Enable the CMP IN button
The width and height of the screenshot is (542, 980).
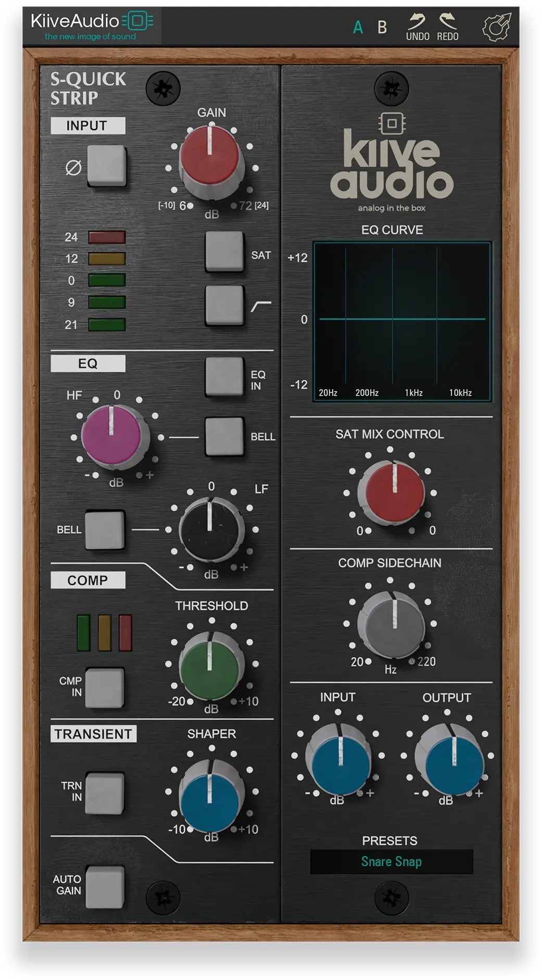pyautogui.click(x=105, y=688)
